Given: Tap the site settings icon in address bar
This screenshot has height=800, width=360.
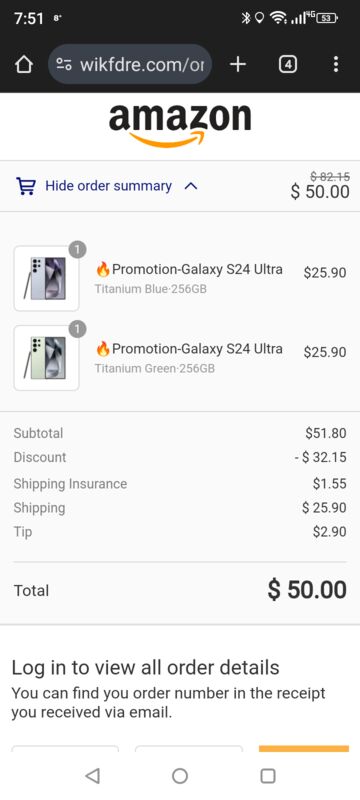Looking at the screenshot, I should point(64,64).
